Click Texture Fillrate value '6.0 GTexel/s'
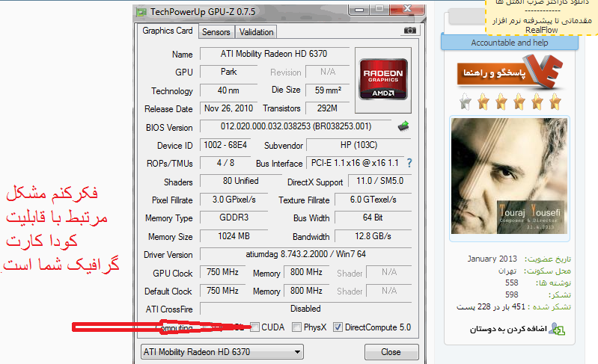This screenshot has width=598, height=364. (x=373, y=200)
